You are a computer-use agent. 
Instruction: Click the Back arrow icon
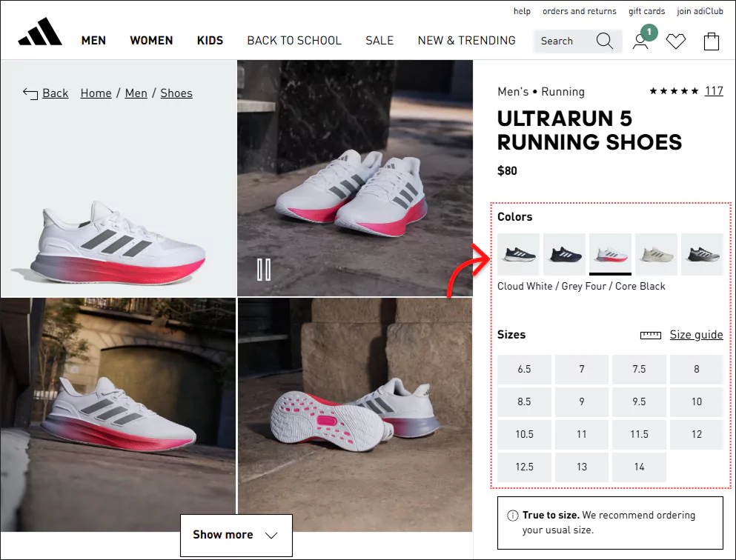30,94
